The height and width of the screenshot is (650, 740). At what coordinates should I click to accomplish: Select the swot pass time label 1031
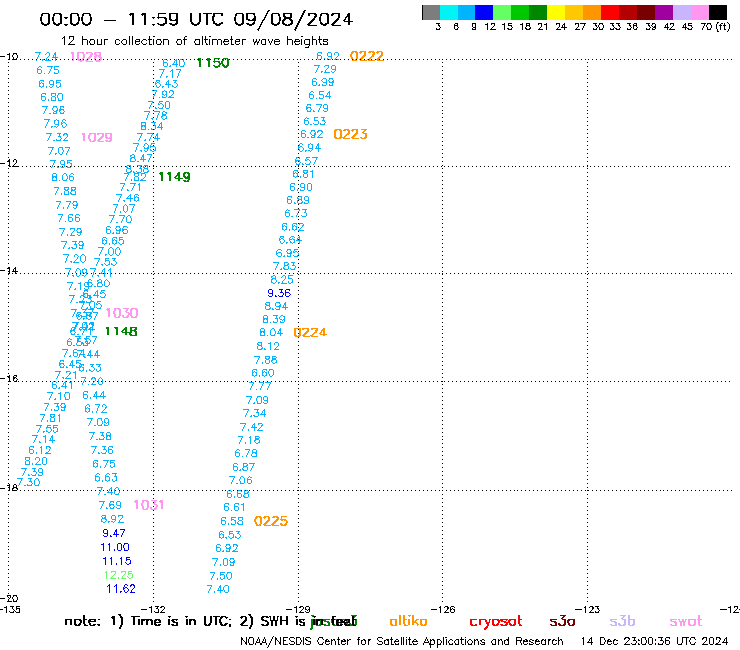[x=149, y=505]
